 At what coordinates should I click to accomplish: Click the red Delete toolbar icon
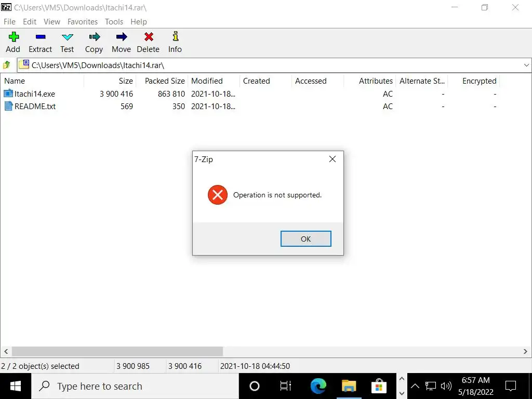point(149,37)
